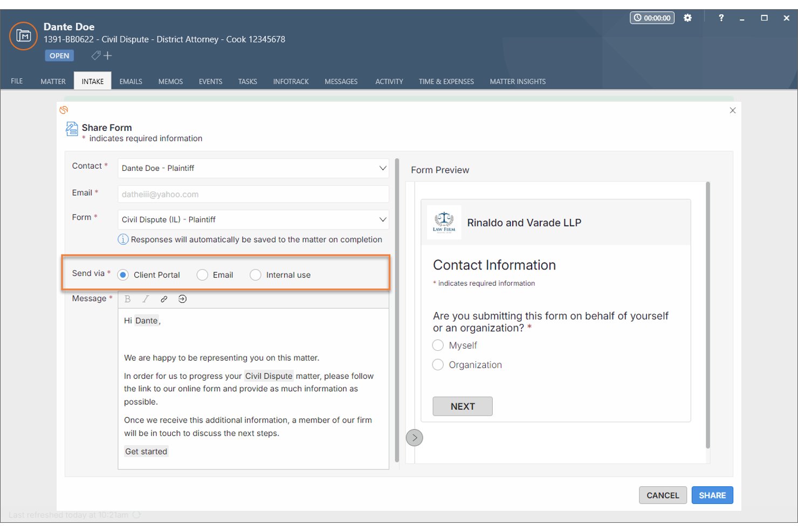Apply italic formatting in the Message toolbar
Viewport: 798px width, 532px height.
(146, 299)
